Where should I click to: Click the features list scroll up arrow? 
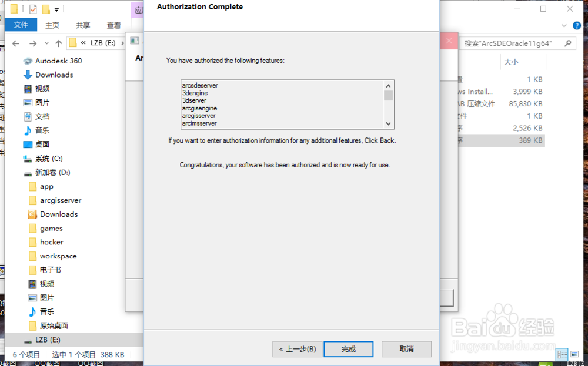pyautogui.click(x=388, y=86)
